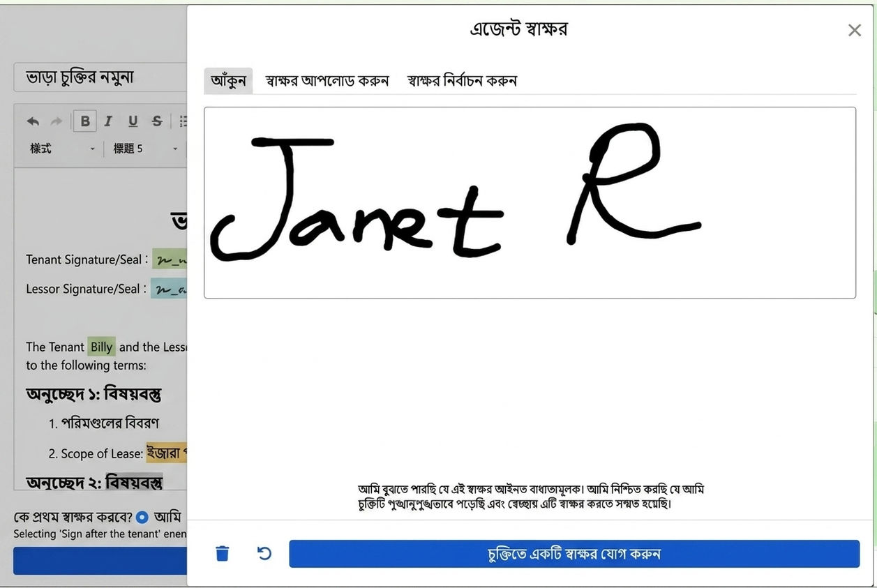Toggle bold formatting in the editor toolbar

click(85, 121)
